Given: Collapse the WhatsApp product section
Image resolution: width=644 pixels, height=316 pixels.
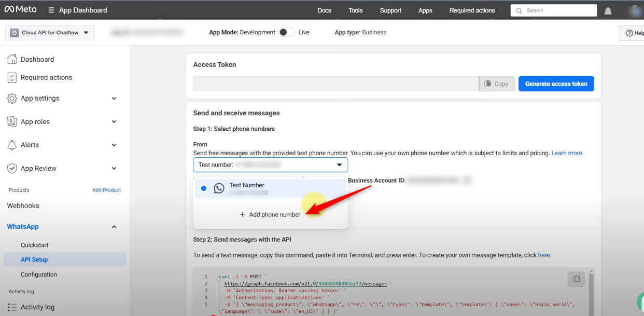Looking at the screenshot, I should pos(114,227).
